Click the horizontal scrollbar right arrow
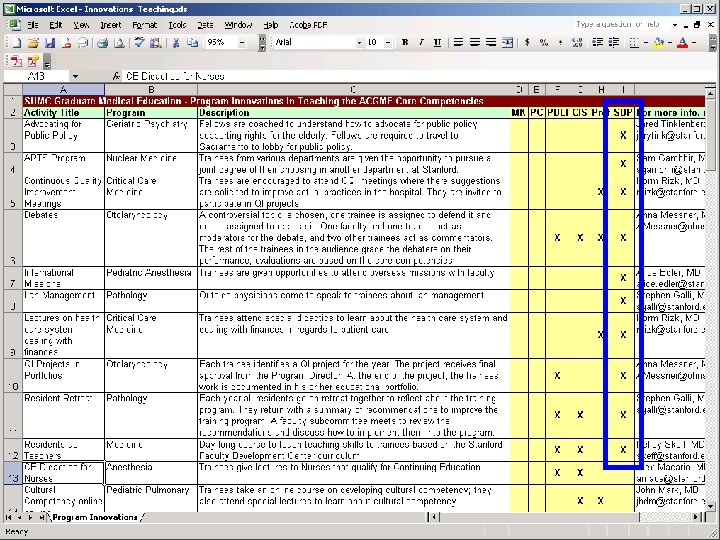This screenshot has width=720, height=540. pos(697,518)
